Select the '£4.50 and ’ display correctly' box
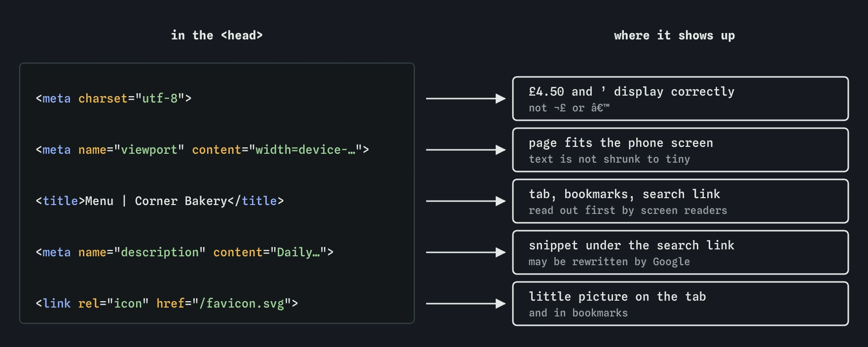This screenshot has width=868, height=347. (681, 99)
